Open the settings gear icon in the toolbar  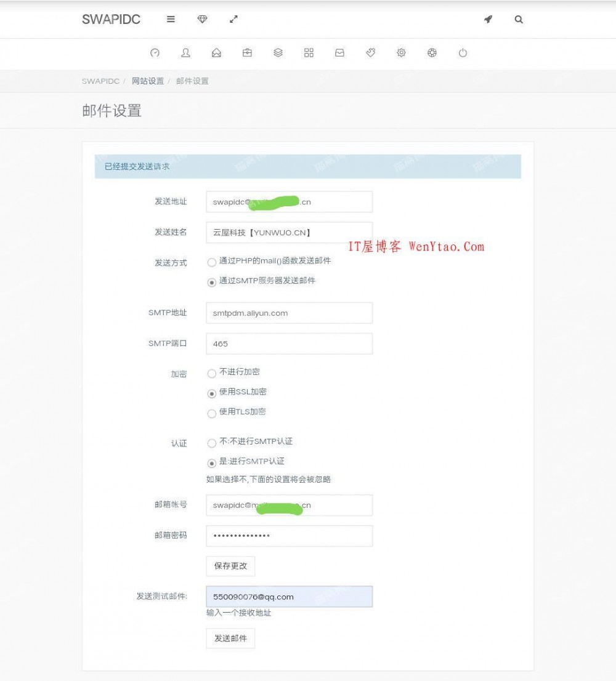point(401,53)
